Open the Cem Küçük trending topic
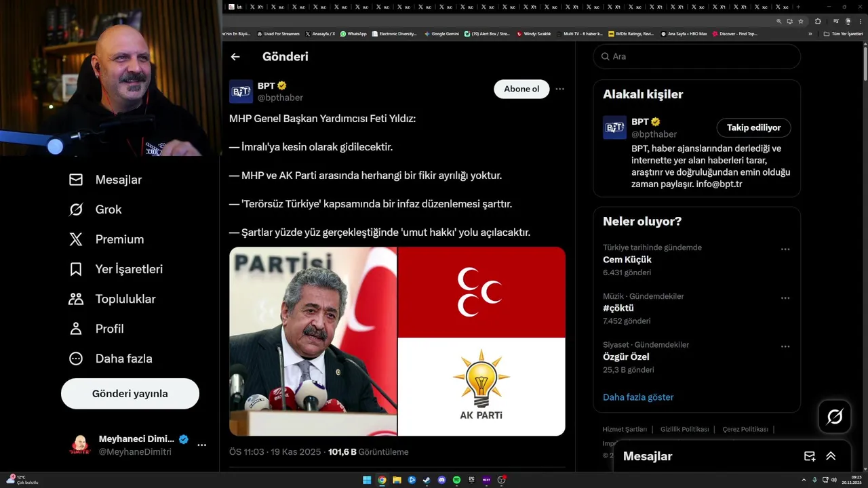 tap(627, 260)
